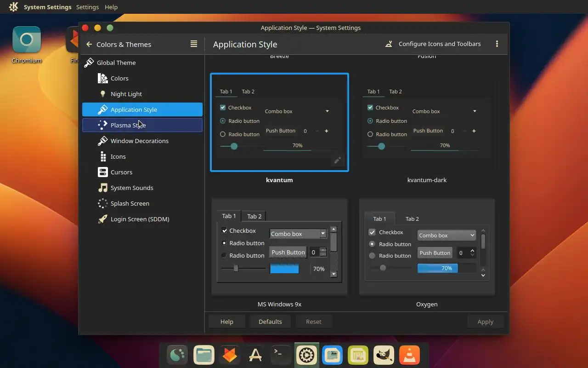
Task: Click slider handle in MS Windows 9x preview
Action: (x=236, y=268)
